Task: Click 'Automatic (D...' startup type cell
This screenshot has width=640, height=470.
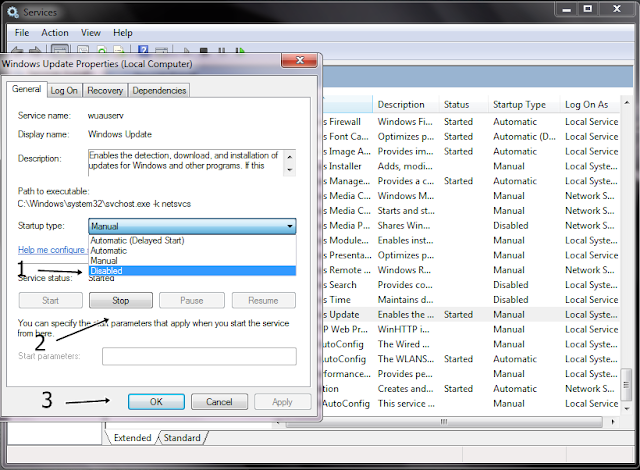Action: coord(524,137)
